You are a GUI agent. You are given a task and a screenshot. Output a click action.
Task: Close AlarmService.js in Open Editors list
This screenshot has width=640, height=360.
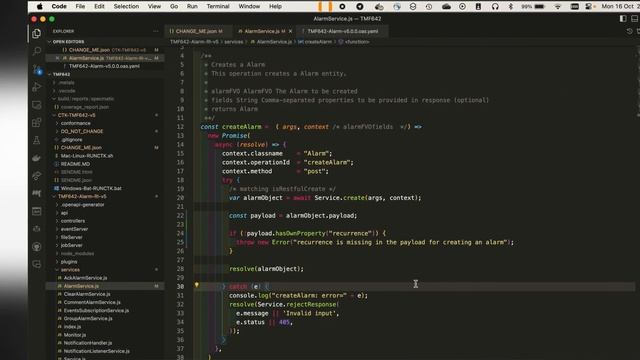tap(57, 58)
